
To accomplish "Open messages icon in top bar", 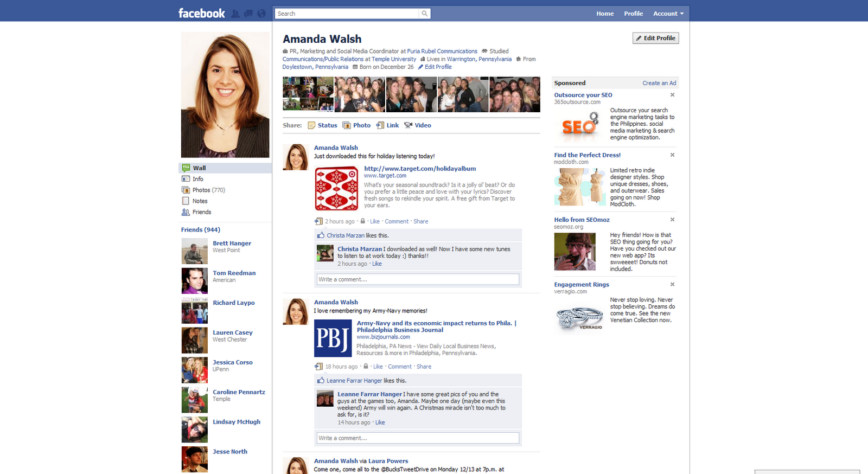I will coord(248,14).
